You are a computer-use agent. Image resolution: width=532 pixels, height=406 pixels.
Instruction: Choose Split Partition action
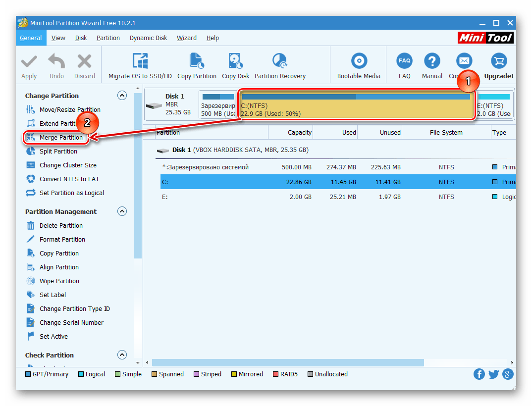(58, 152)
